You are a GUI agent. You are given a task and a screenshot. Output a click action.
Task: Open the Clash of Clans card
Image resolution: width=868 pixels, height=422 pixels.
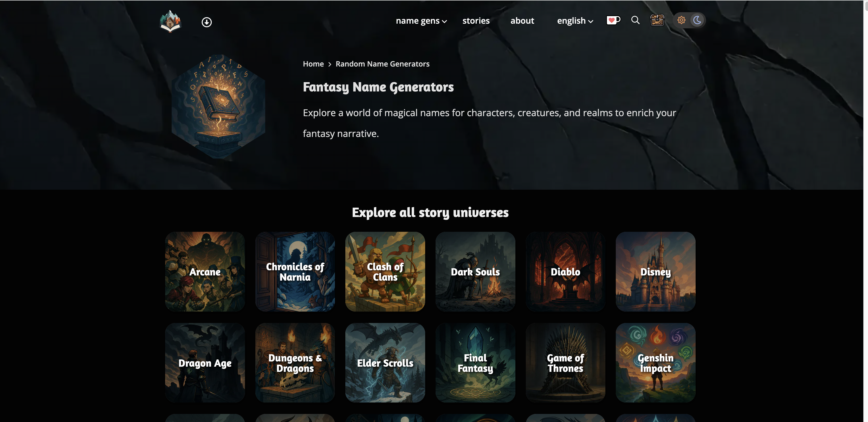coord(385,272)
